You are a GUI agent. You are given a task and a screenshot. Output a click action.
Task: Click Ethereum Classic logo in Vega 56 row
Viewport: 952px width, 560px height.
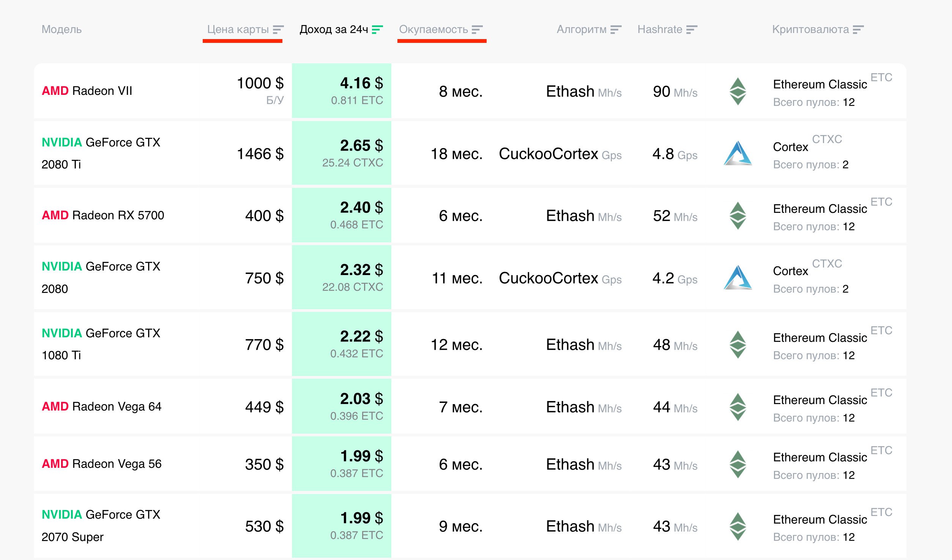click(x=738, y=464)
